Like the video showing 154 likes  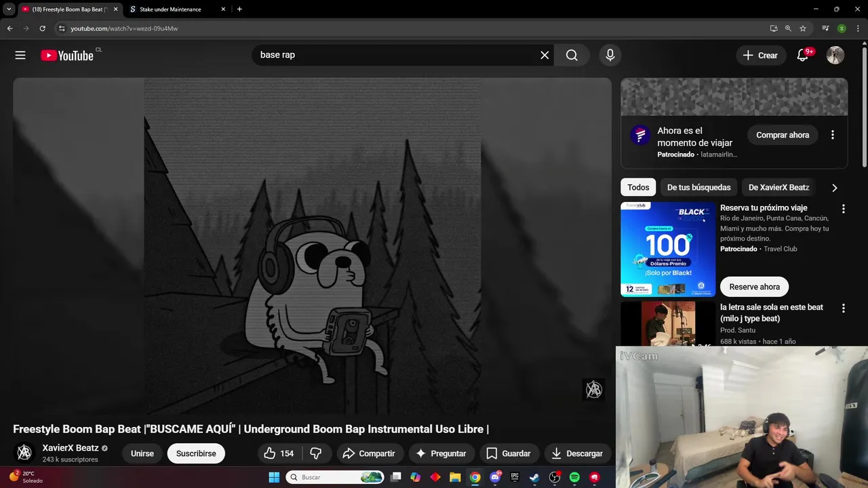point(279,453)
